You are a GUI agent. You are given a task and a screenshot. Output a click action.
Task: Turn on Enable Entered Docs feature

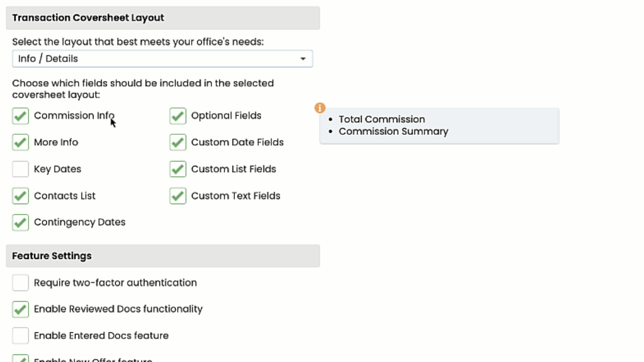point(21,336)
